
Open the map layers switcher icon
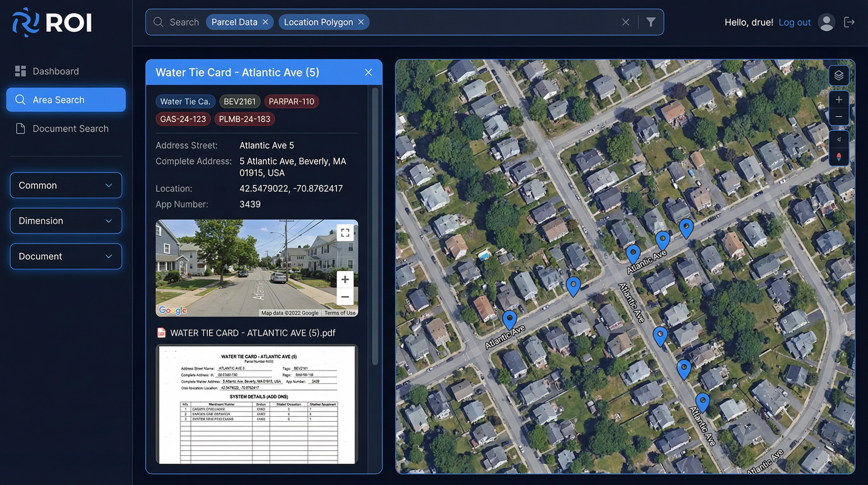pos(839,75)
